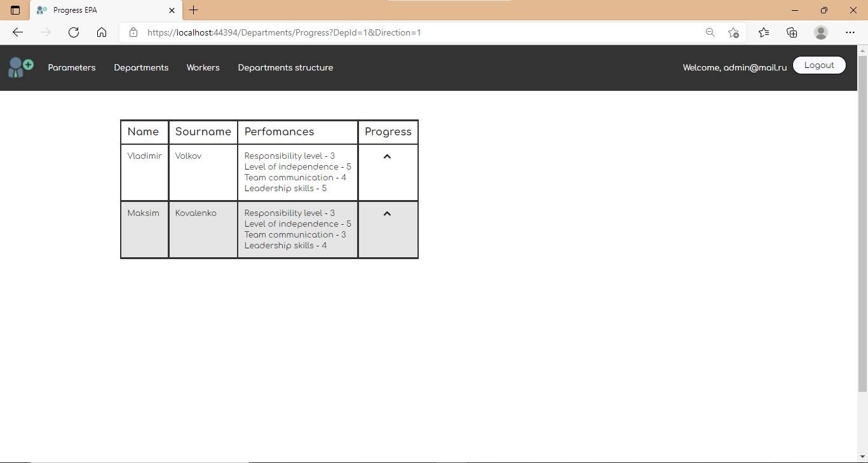
Task: Add this page to favorites
Action: coord(733,32)
